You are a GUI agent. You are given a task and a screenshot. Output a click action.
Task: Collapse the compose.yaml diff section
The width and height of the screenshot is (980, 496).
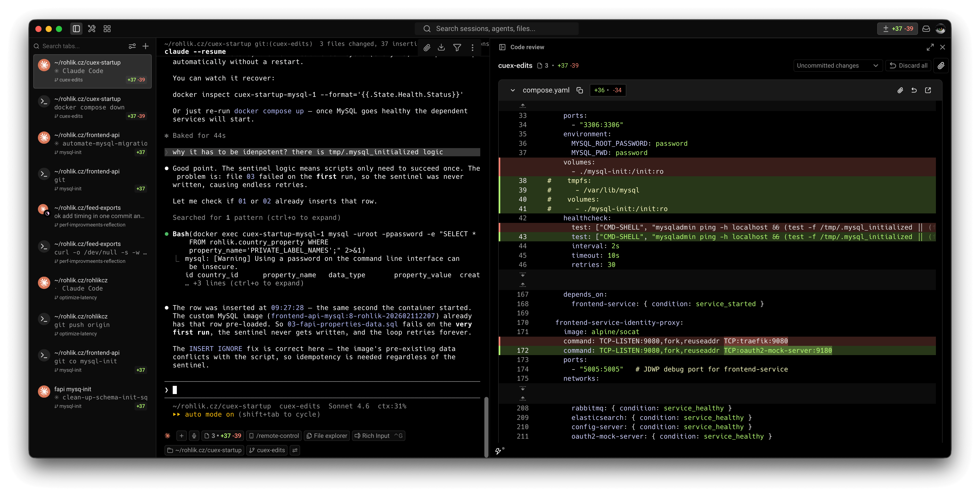point(513,90)
